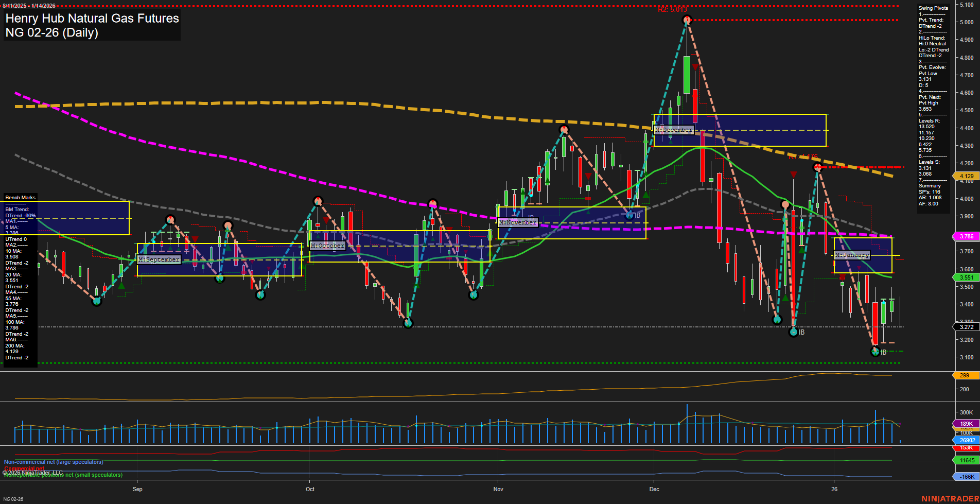Click the 3.272 last-price marker on price axis
Screen dimensions: 980x504
(x=966, y=326)
